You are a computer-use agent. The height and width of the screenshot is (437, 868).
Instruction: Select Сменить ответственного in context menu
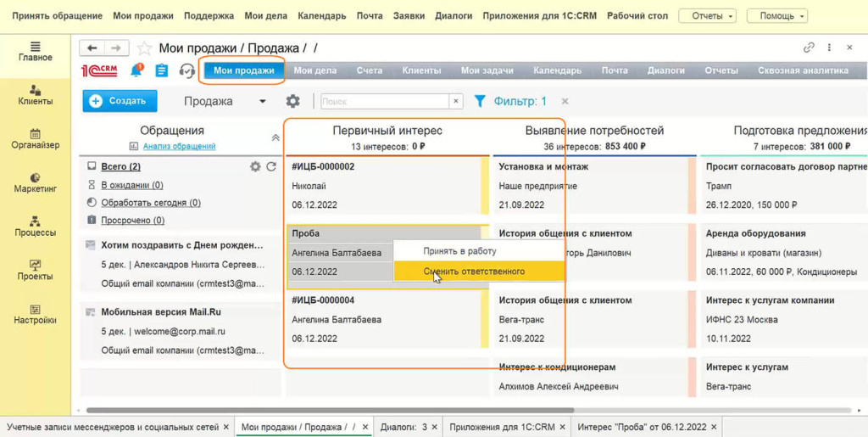click(x=474, y=272)
